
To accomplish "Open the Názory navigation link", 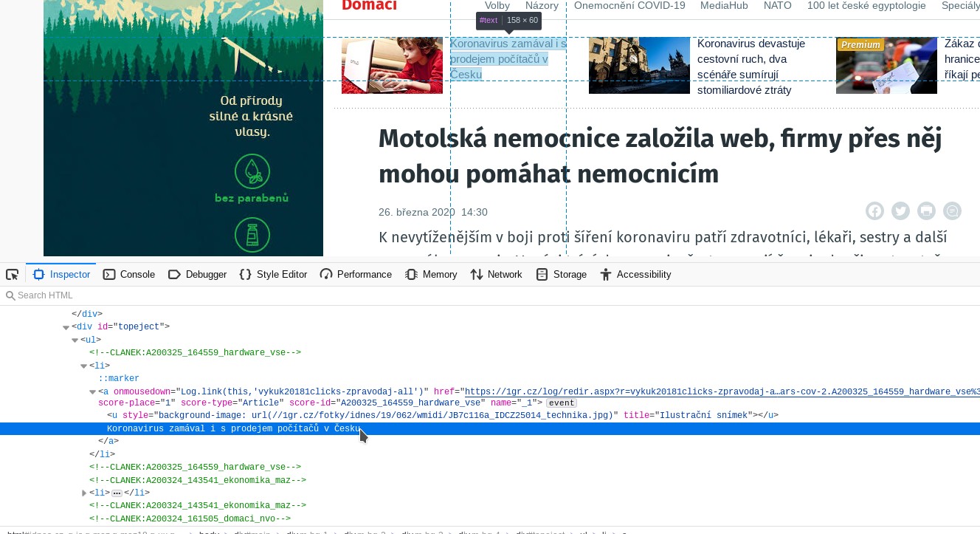I will pos(542,6).
